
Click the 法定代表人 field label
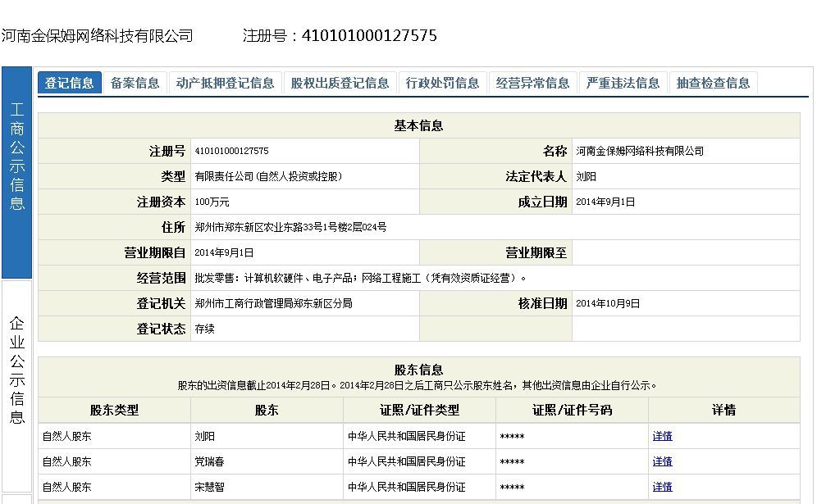(536, 176)
